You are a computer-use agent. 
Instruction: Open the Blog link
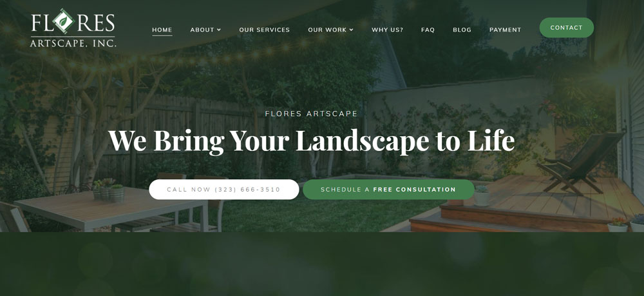[462, 30]
